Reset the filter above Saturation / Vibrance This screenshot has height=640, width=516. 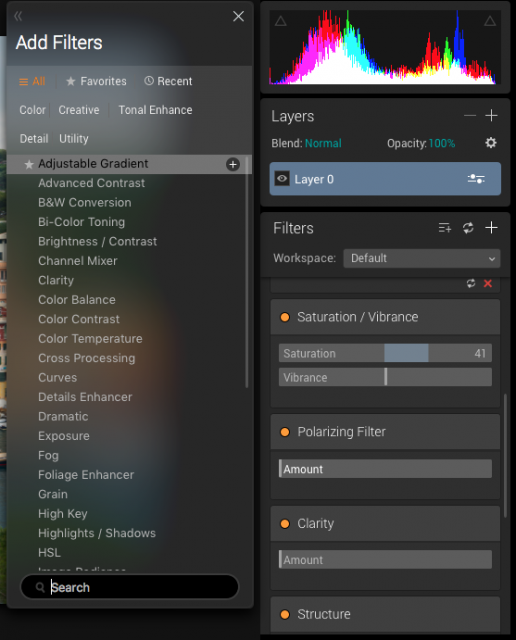click(x=471, y=284)
